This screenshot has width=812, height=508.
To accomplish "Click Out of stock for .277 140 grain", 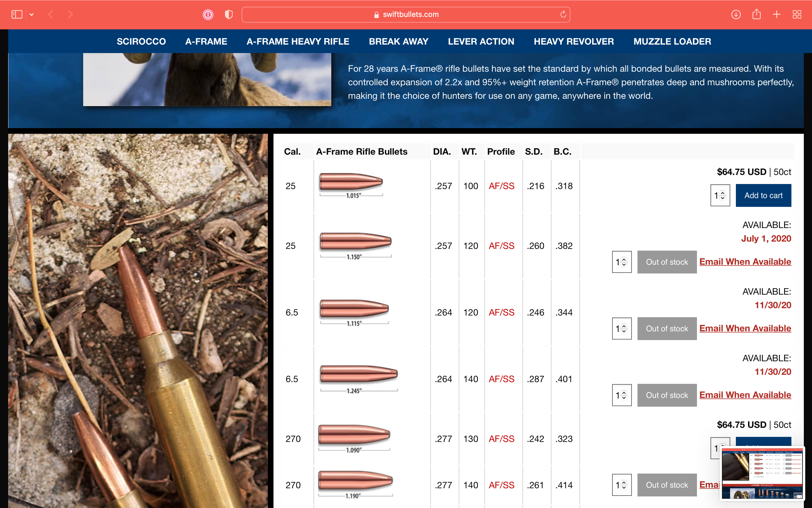I will pyautogui.click(x=667, y=485).
